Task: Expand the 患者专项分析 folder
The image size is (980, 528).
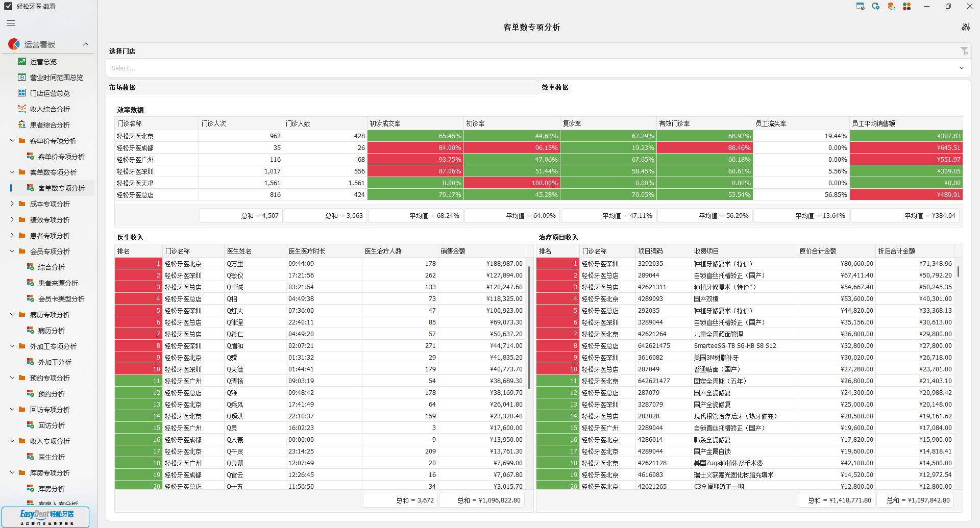Action: [12, 236]
